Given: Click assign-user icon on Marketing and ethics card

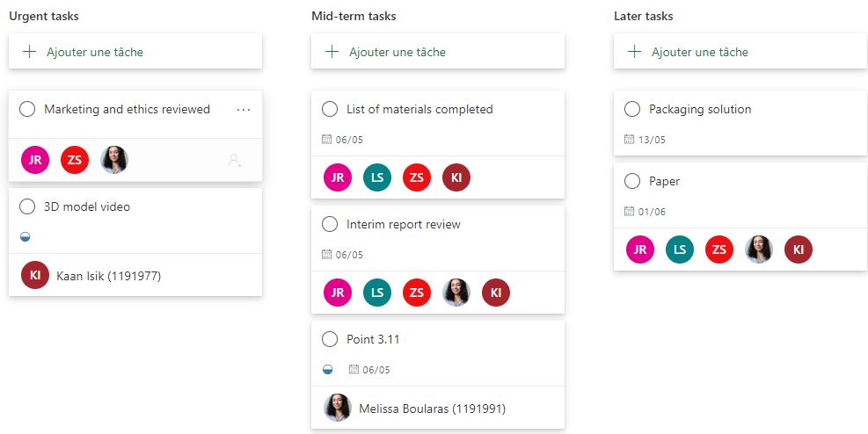Looking at the screenshot, I should pyautogui.click(x=235, y=161).
